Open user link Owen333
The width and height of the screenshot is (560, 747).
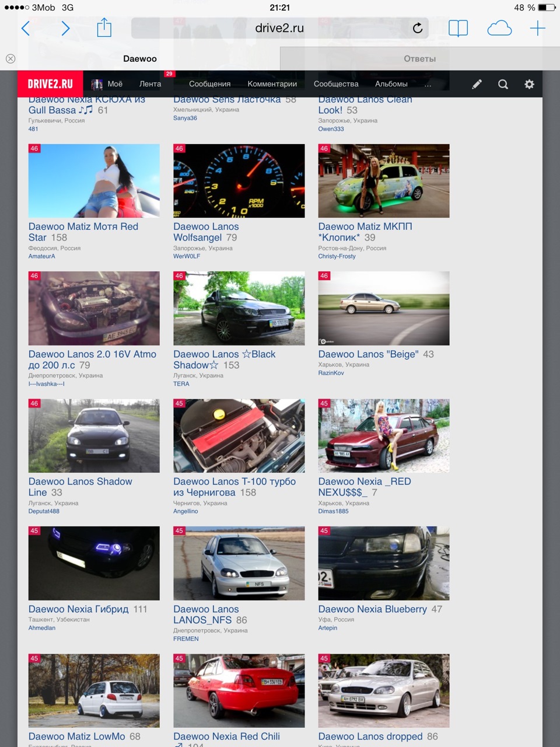[x=331, y=129]
